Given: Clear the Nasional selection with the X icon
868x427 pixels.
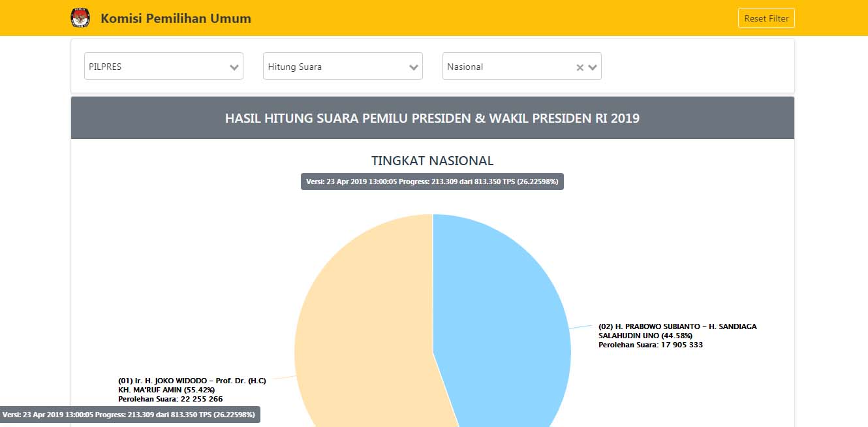Looking at the screenshot, I should click(x=580, y=67).
